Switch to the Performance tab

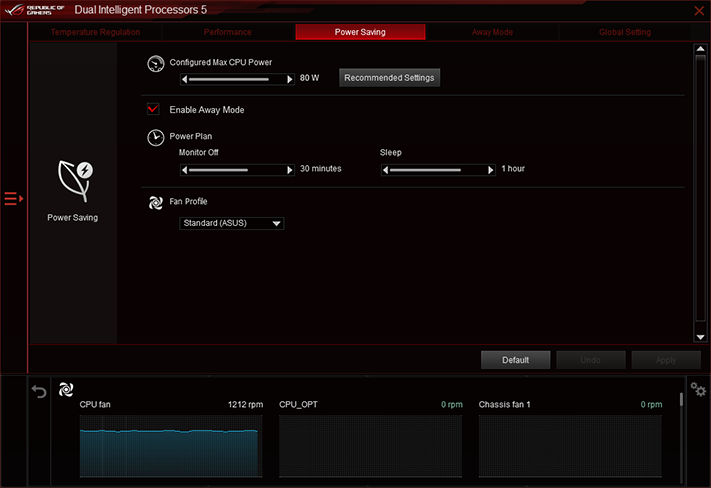coord(228,32)
